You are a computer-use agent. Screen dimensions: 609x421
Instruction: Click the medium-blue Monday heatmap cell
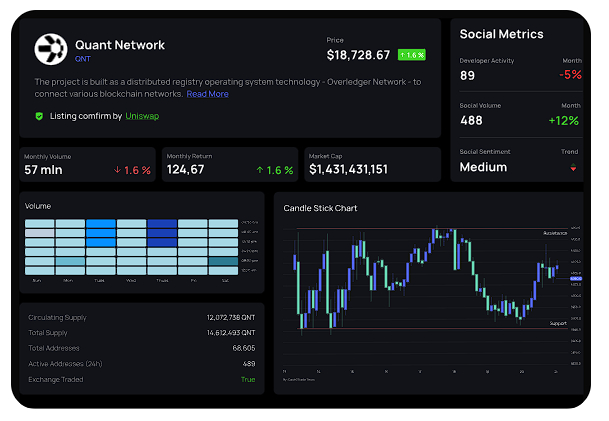pyautogui.click(x=70, y=261)
